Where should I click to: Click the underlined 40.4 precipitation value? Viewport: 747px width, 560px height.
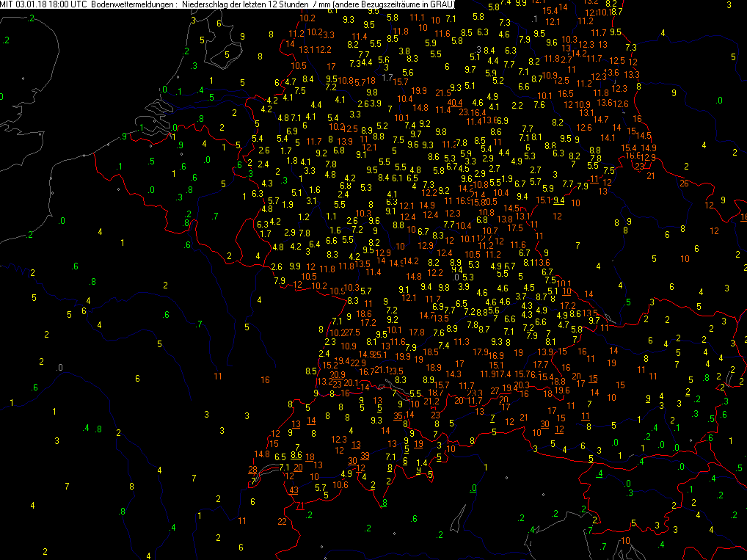455,103
